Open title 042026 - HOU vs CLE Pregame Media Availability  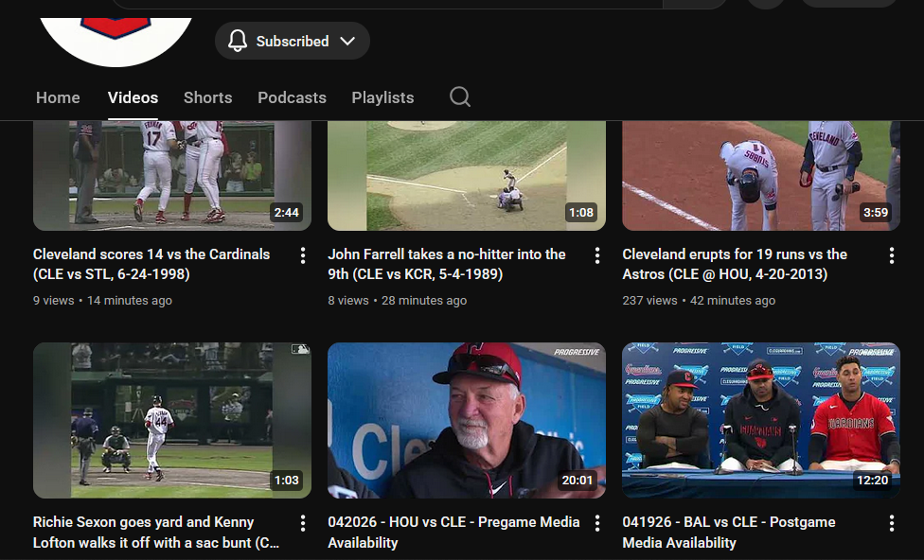[x=453, y=533]
